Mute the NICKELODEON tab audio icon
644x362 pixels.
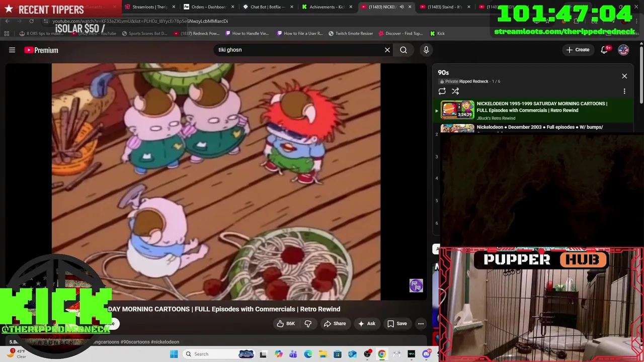[x=401, y=7]
